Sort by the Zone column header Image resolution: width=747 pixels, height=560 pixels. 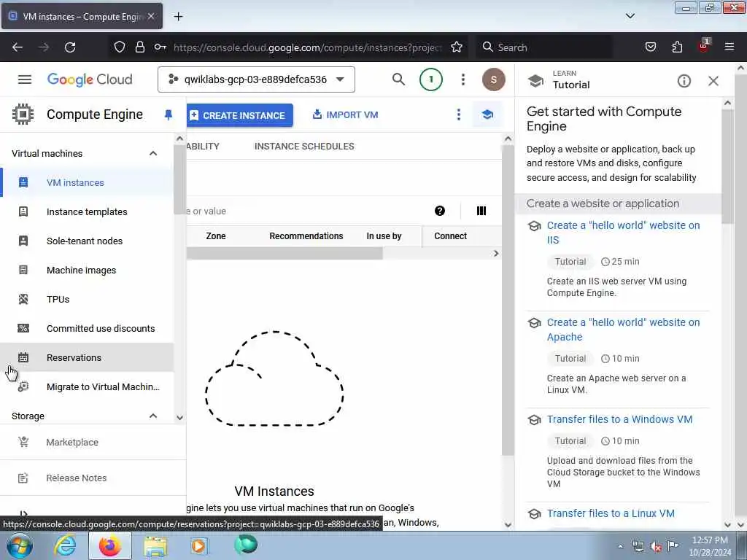tap(216, 236)
